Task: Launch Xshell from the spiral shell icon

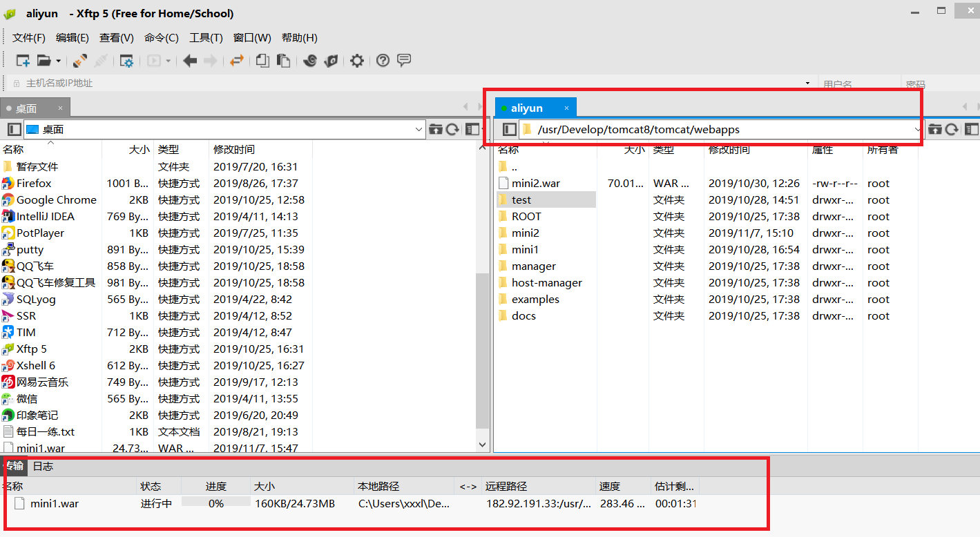Action: pyautogui.click(x=310, y=61)
